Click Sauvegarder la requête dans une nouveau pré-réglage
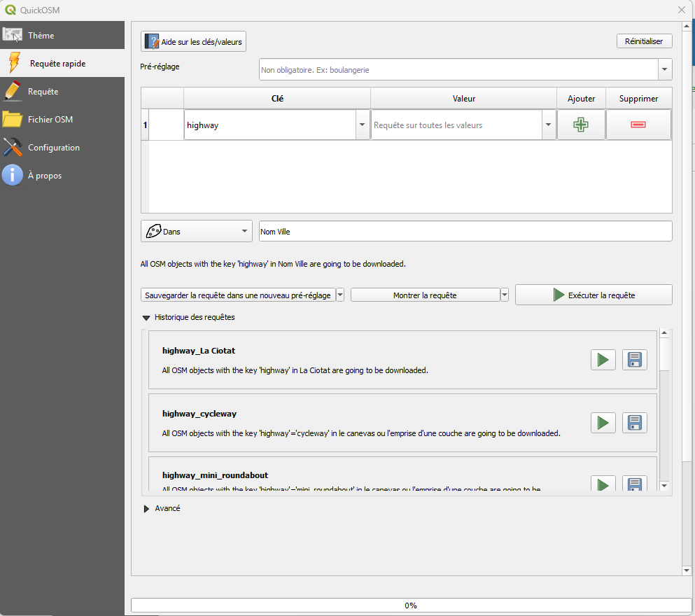 coord(238,295)
